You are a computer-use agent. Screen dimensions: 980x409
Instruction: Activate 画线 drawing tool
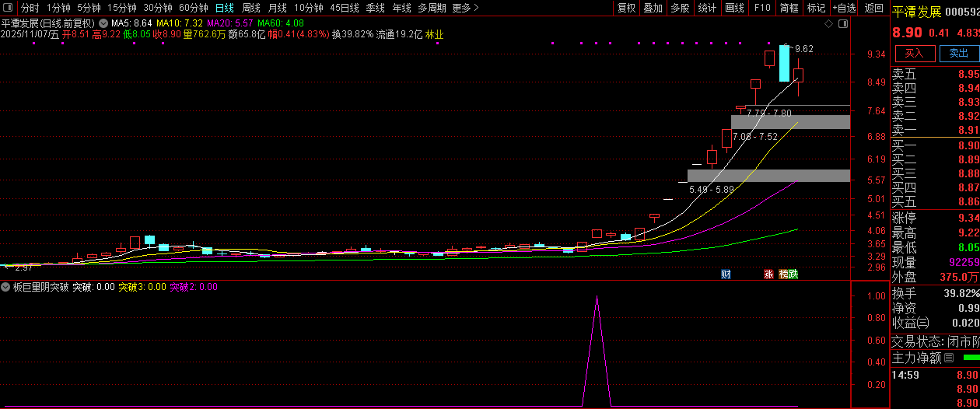pyautogui.click(x=734, y=8)
